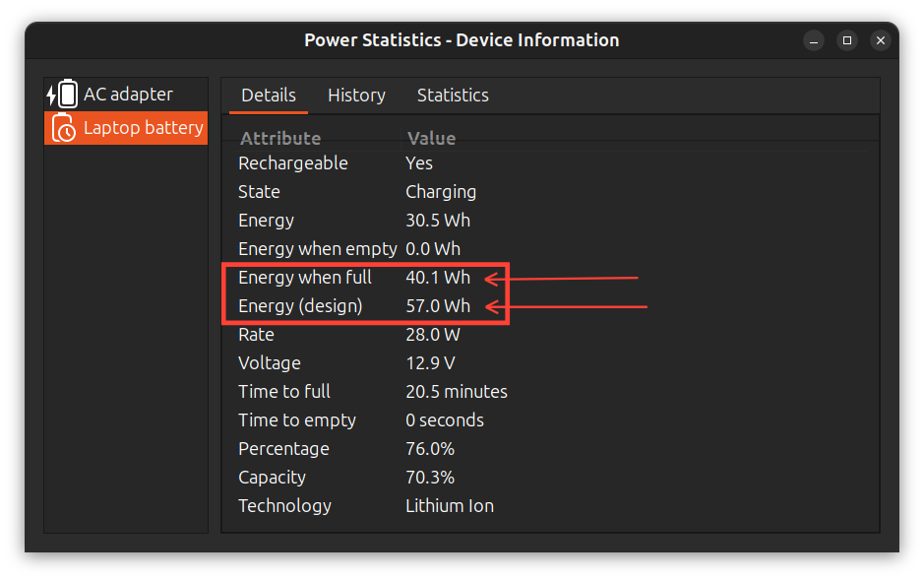924x580 pixels.
Task: Select the Time to full row
Action: point(354,392)
